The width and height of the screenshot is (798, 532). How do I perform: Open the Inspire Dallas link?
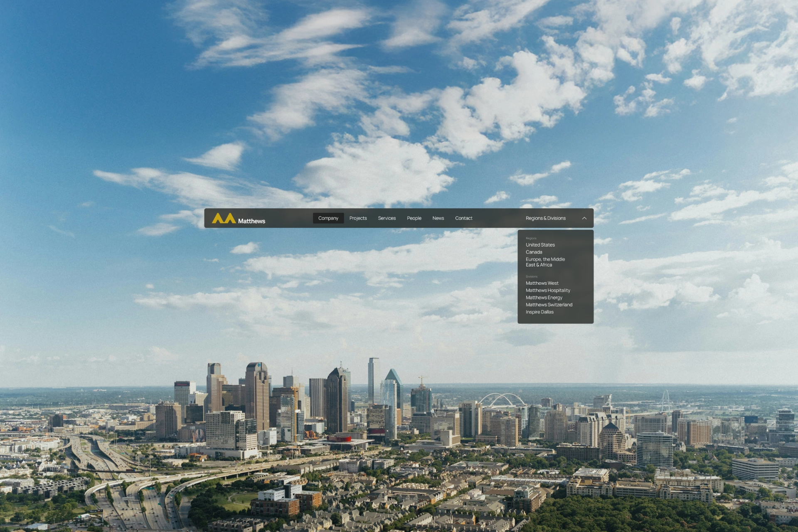tap(539, 312)
